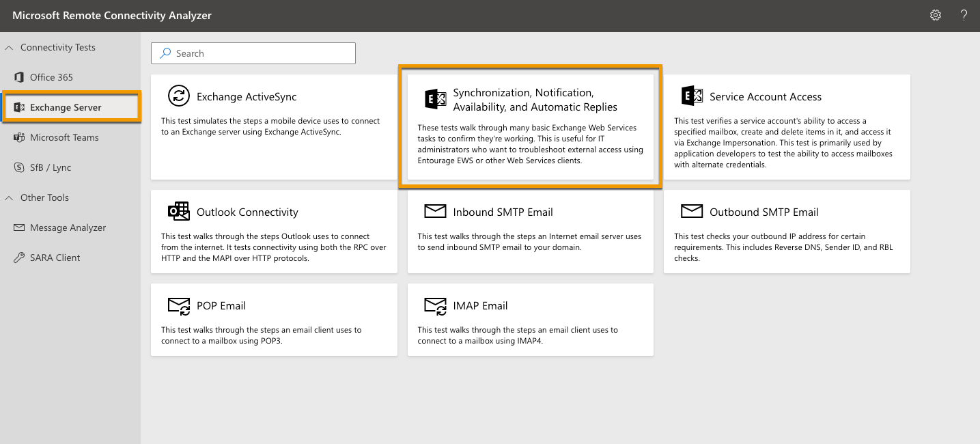Select Office 365 in the sidebar
Viewport: 980px width, 444px height.
click(70, 77)
